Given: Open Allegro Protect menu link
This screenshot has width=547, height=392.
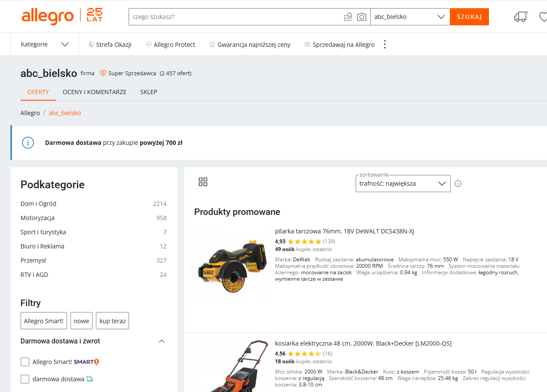Looking at the screenshot, I should (170, 44).
